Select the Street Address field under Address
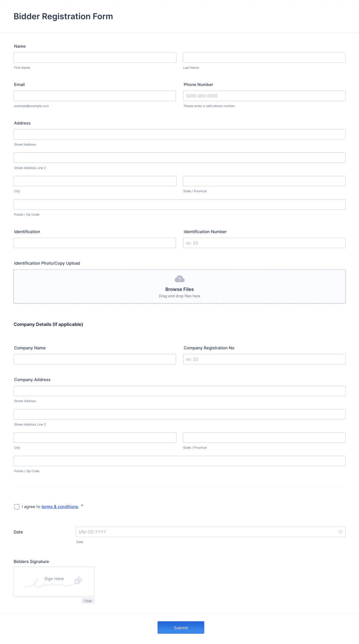The width and height of the screenshot is (359, 644). coord(179,134)
